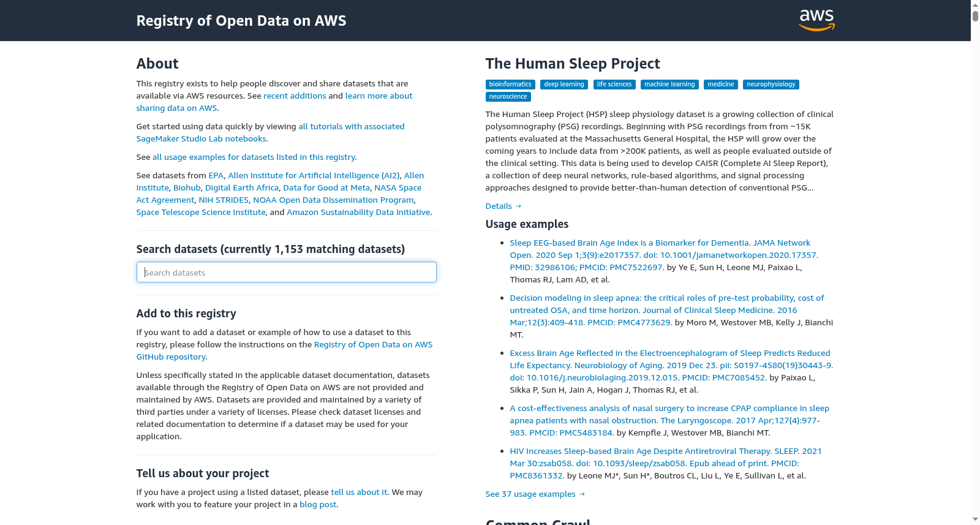Open HIV Increases Sleep-based Brain Age article
This screenshot has height=525, width=980.
(x=666, y=463)
